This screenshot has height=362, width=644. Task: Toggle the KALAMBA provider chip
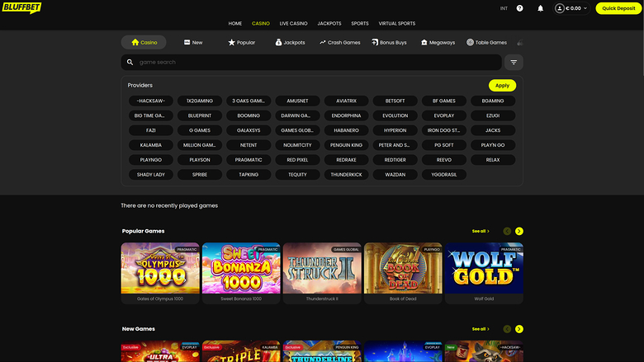coord(151,145)
